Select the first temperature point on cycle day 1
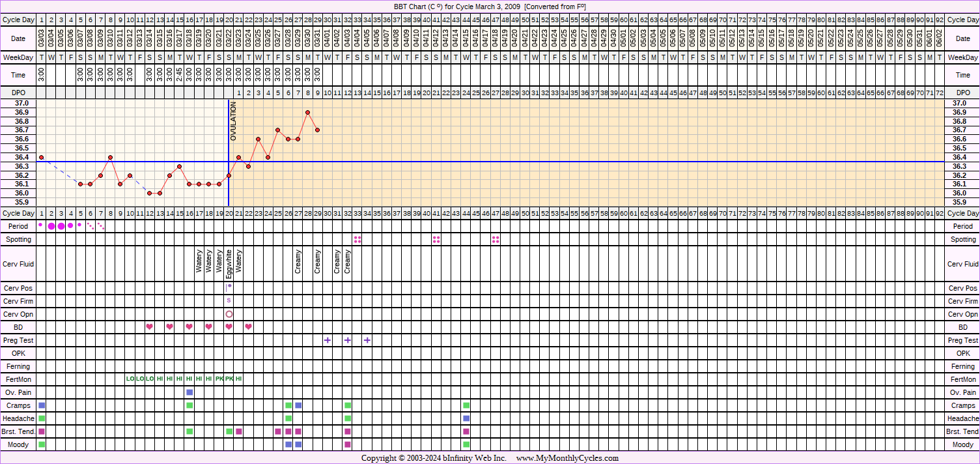 point(42,157)
